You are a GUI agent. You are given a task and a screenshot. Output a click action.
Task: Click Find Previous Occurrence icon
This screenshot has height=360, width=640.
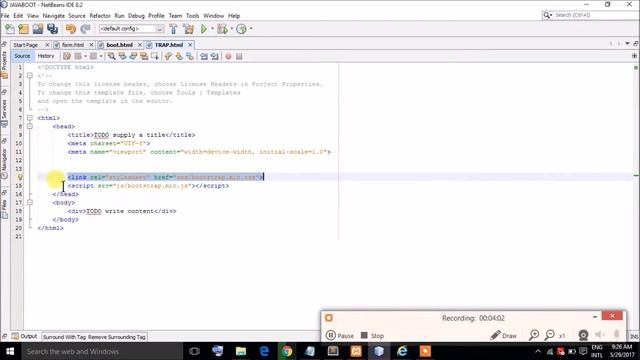click(122, 56)
